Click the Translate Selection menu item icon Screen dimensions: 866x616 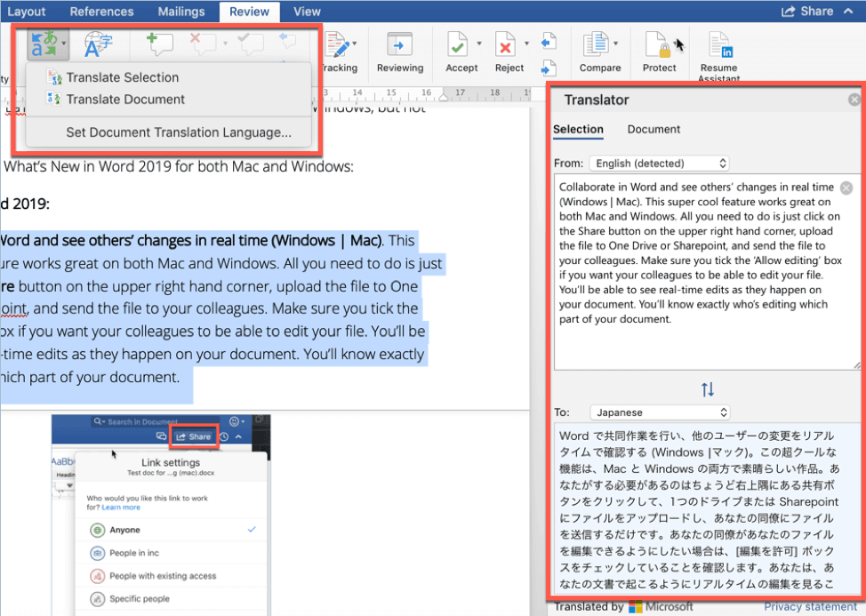click(53, 77)
